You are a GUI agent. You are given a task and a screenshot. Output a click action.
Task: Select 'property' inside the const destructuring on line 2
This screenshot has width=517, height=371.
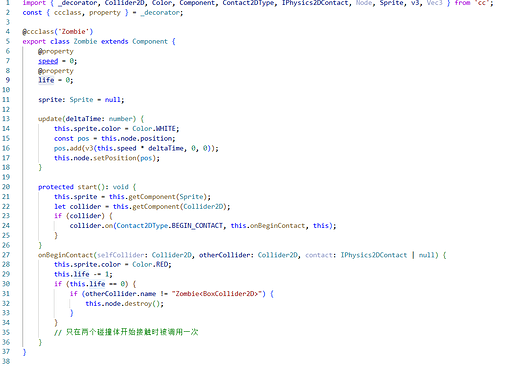tap(105, 13)
